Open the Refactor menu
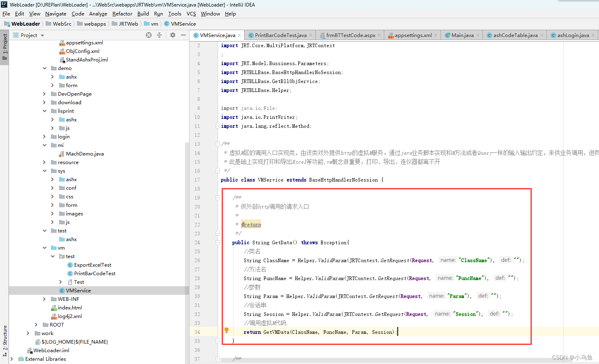The width and height of the screenshot is (599, 364). pos(122,14)
